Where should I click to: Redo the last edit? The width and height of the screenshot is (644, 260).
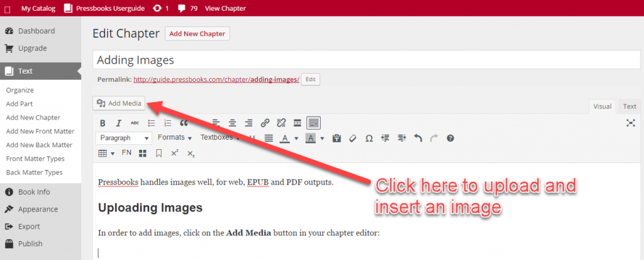coord(434,138)
